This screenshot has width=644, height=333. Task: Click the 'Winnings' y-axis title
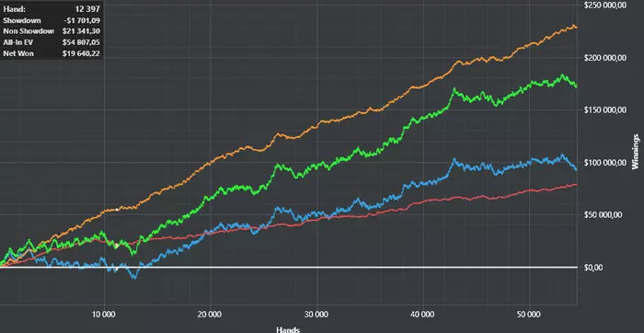(x=635, y=151)
